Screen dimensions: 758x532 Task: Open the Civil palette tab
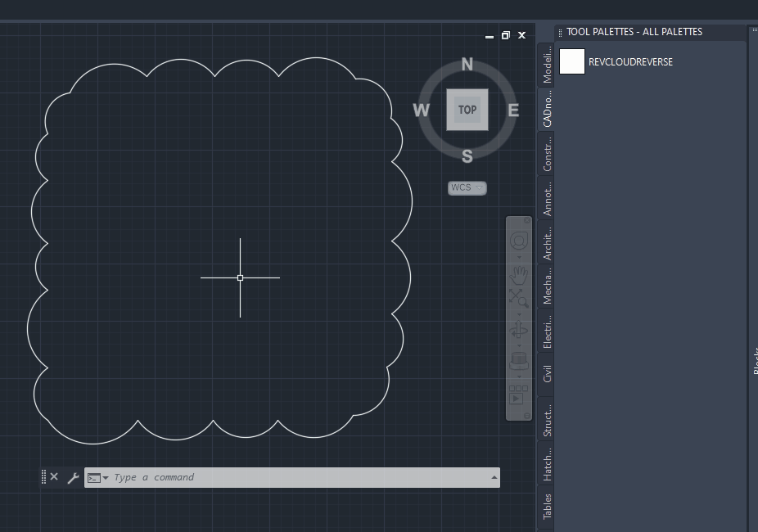pos(547,373)
